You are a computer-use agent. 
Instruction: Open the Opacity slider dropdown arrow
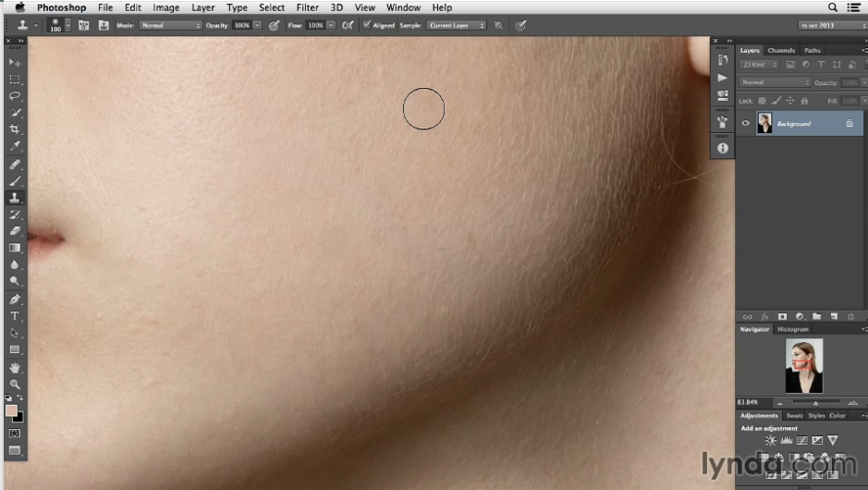[257, 26]
